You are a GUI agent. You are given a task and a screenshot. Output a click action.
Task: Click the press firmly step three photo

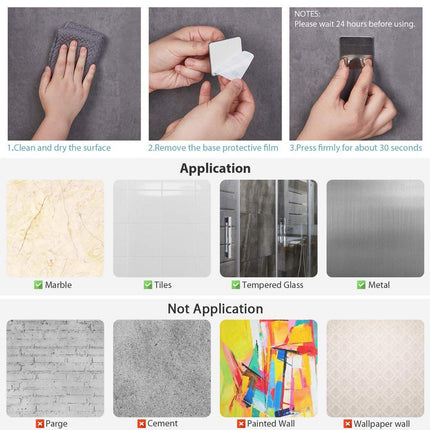click(x=356, y=74)
